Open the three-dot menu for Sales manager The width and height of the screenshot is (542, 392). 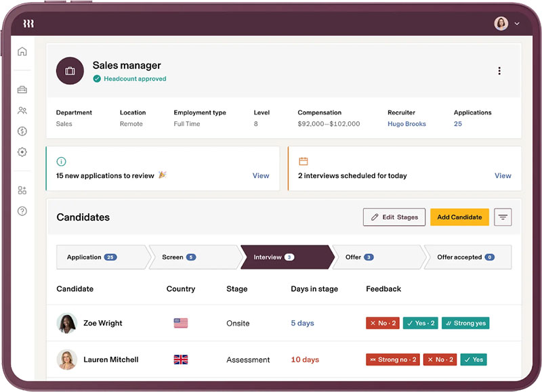[x=499, y=71]
